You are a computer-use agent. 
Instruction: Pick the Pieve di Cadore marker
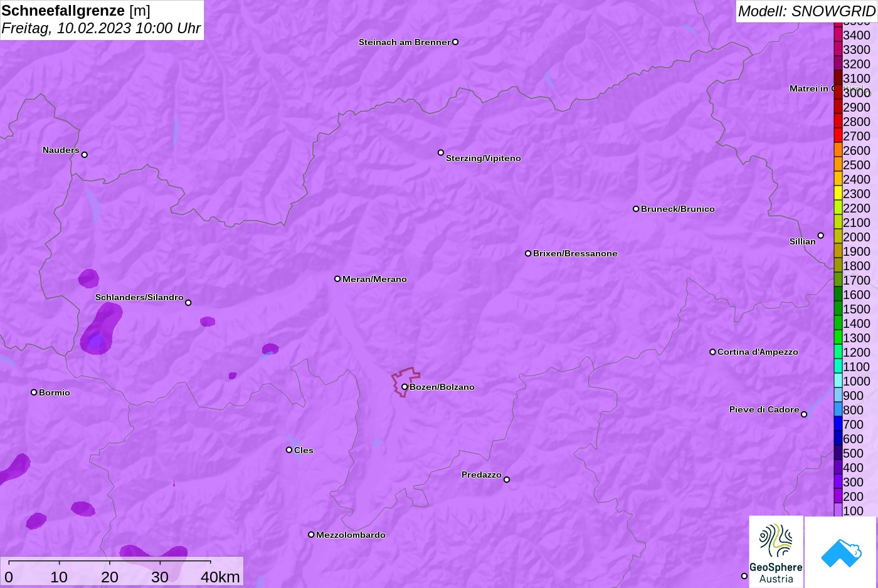(804, 414)
